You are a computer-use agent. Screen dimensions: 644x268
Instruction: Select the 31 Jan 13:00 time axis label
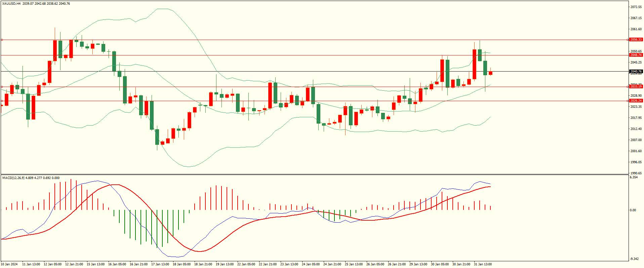483,264
